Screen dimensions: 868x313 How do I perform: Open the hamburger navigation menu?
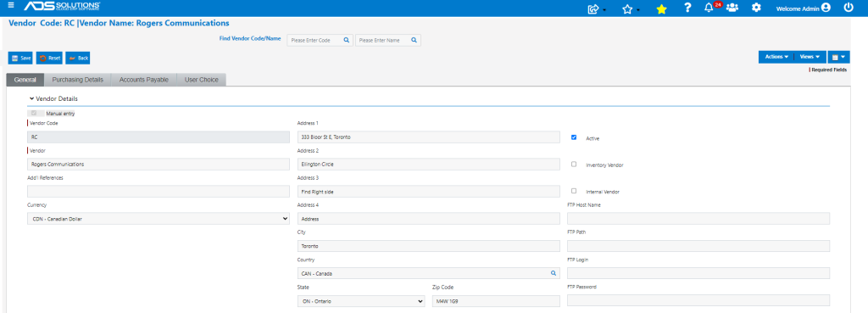point(11,6)
